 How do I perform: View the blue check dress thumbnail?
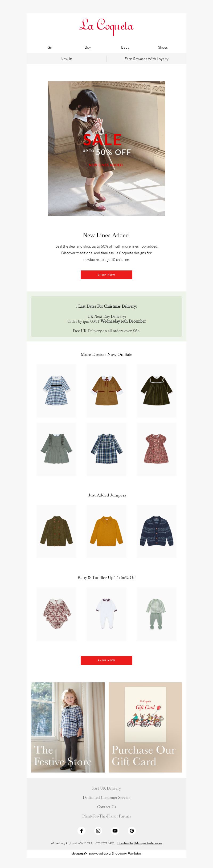click(56, 391)
